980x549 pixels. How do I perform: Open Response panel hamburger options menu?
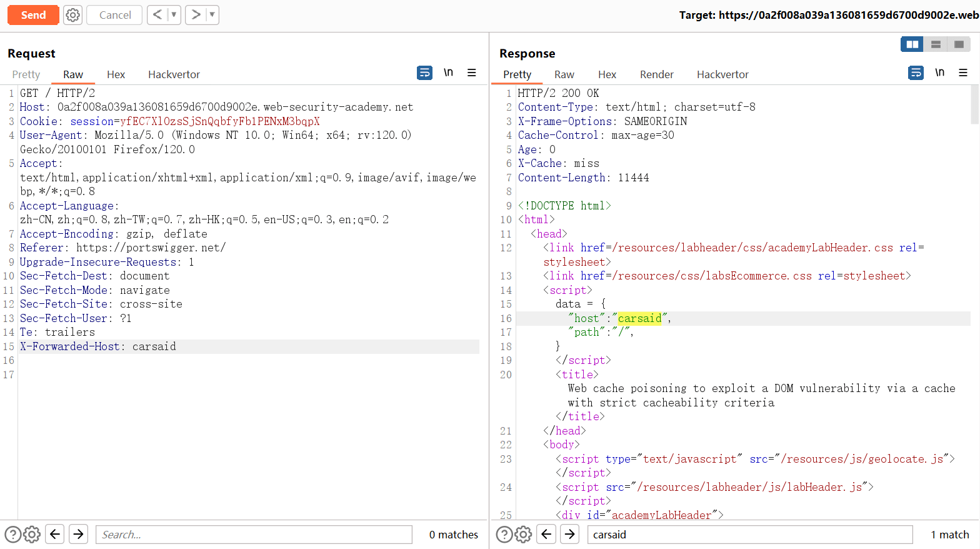(963, 73)
